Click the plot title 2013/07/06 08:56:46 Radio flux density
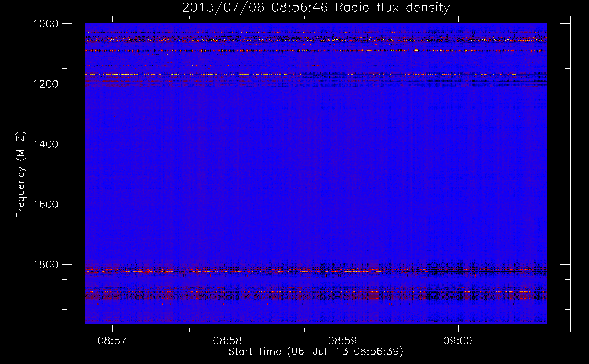Screen dimensions: 589x364 316,8
